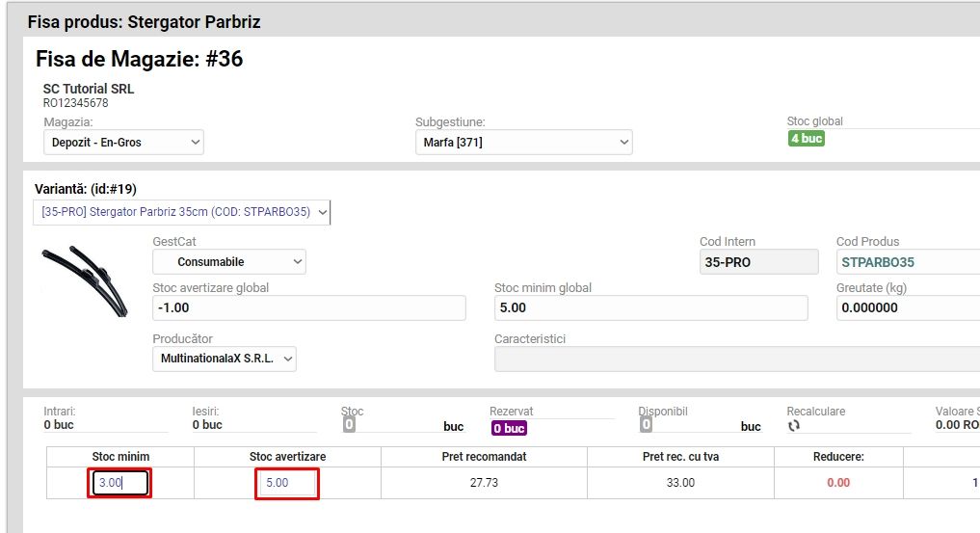Image resolution: width=980 pixels, height=533 pixels.
Task: Click the Reducere 0.00 value
Action: pos(838,483)
